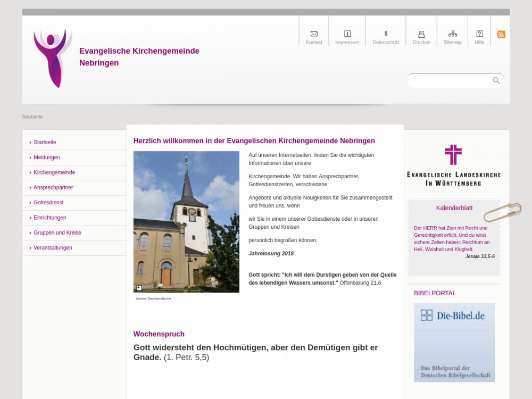This screenshot has width=532, height=399.
Task: Open Meldungen in the sidebar menu
Action: coord(47,157)
